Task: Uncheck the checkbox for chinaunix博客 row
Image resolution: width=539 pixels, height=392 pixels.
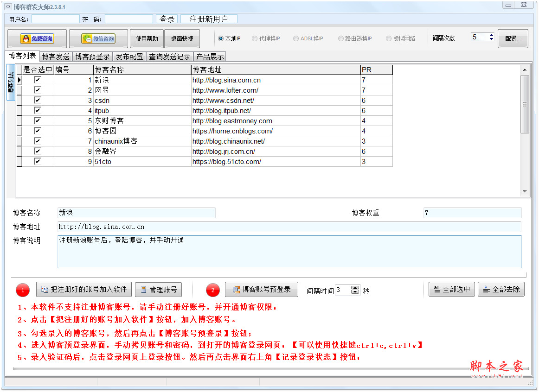Action: (38, 141)
